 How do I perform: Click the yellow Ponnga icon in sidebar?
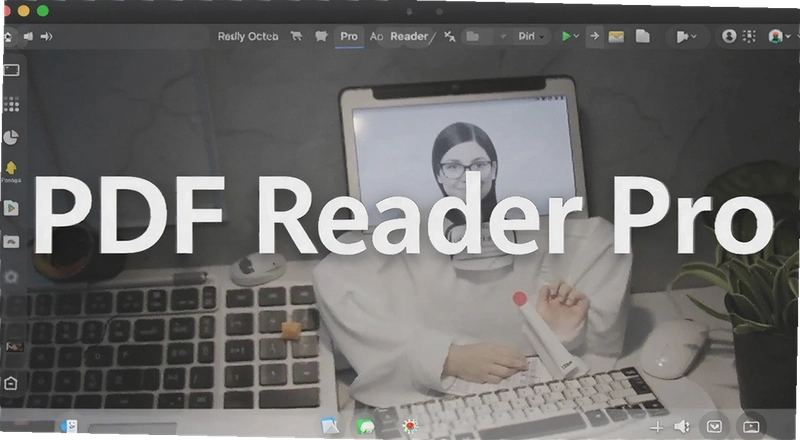pyautogui.click(x=11, y=168)
